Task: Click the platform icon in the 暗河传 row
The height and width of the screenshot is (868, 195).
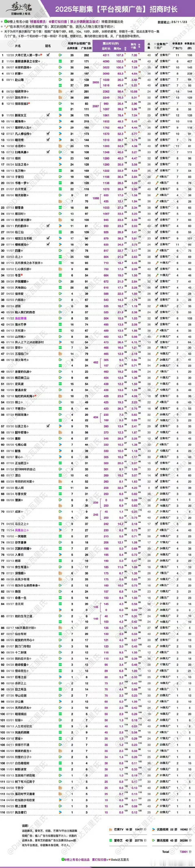Action: tap(60, 140)
